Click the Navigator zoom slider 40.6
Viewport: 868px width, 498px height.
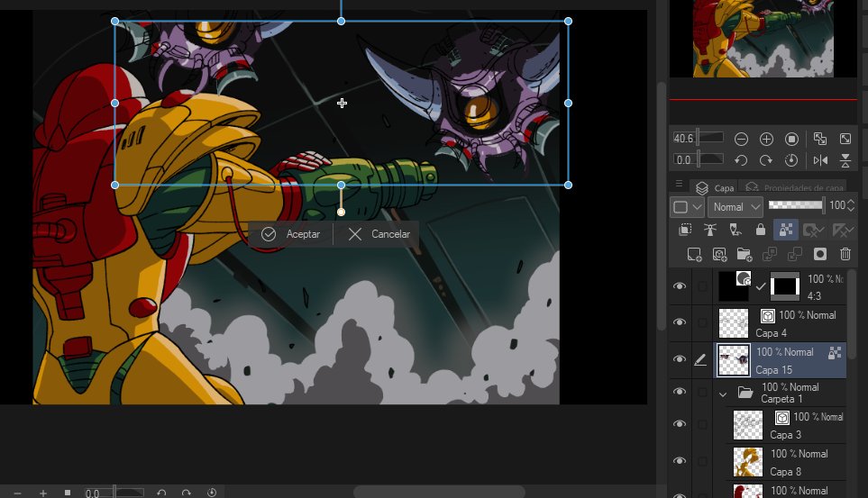[x=698, y=138]
